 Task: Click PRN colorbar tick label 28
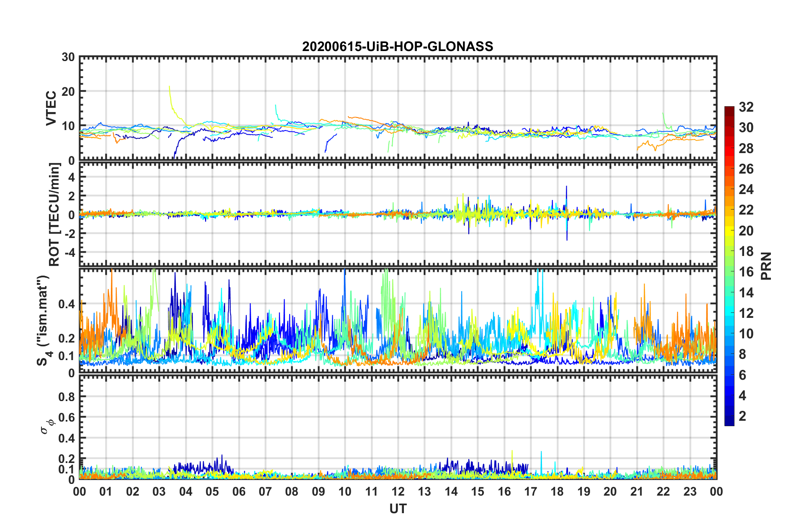[746, 148]
